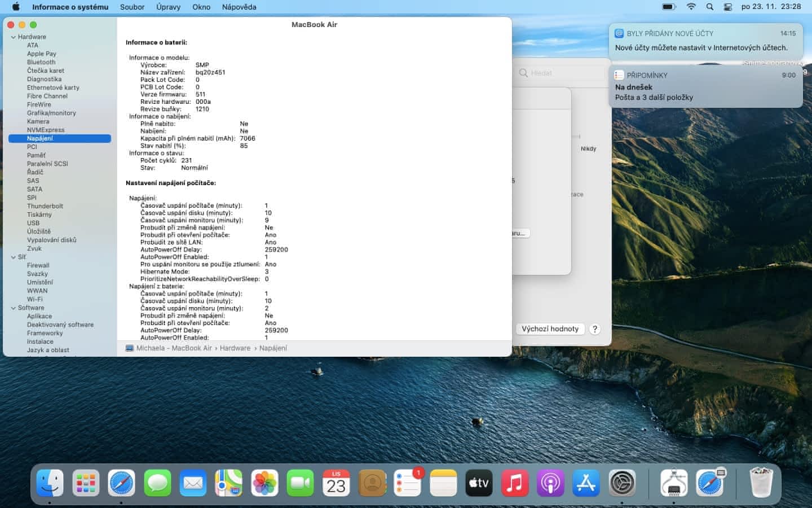Click the help question mark button

click(594, 329)
